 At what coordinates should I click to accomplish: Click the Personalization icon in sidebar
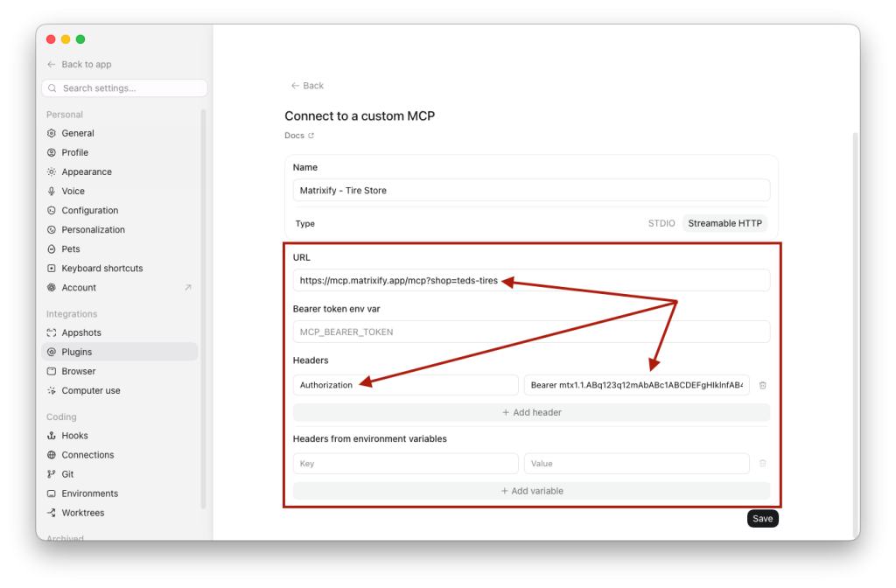52,230
